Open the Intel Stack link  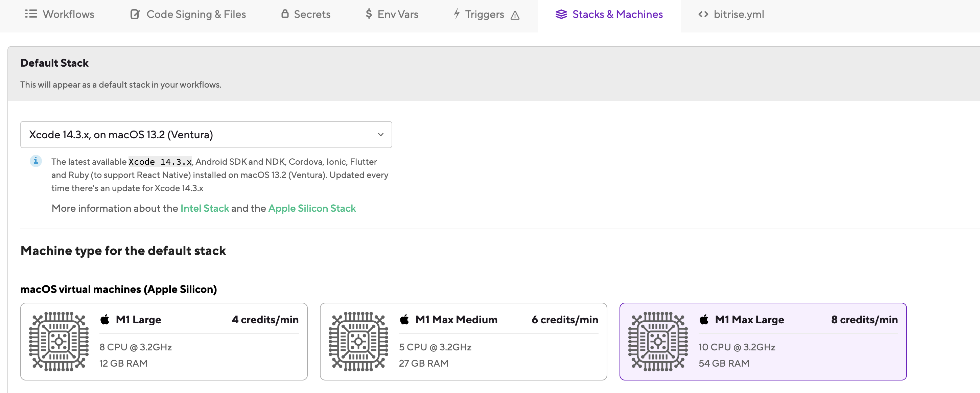click(x=204, y=208)
